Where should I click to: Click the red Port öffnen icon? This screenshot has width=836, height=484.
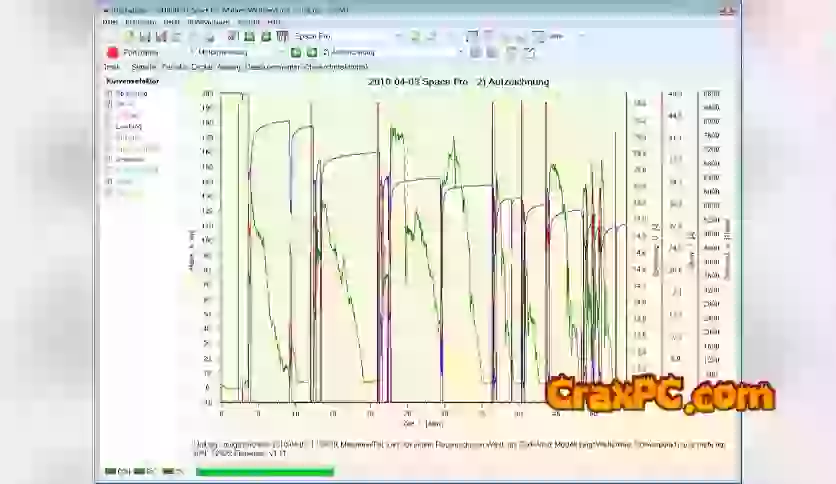coord(112,52)
